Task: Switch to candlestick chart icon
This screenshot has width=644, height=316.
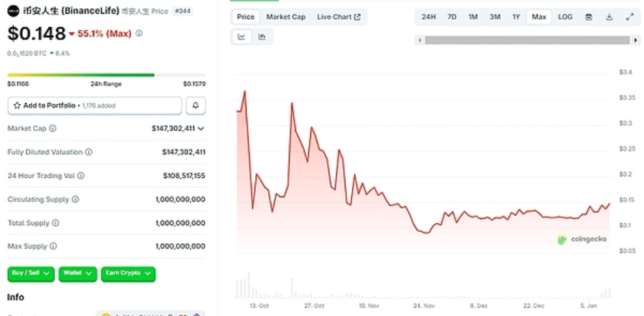Action: click(262, 37)
